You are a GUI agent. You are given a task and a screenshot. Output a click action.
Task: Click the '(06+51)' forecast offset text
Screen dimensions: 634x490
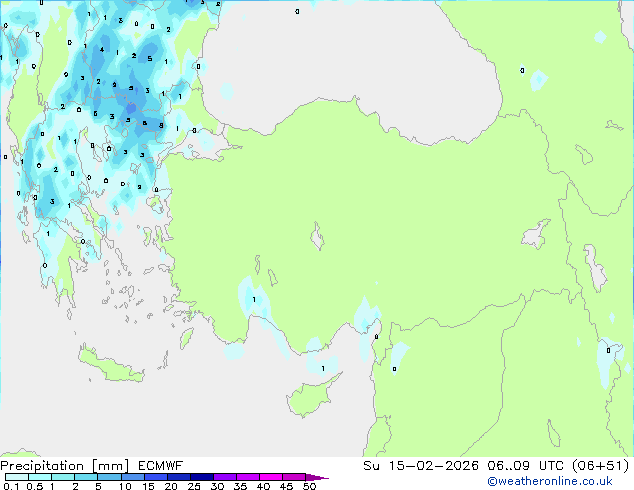click(600, 466)
